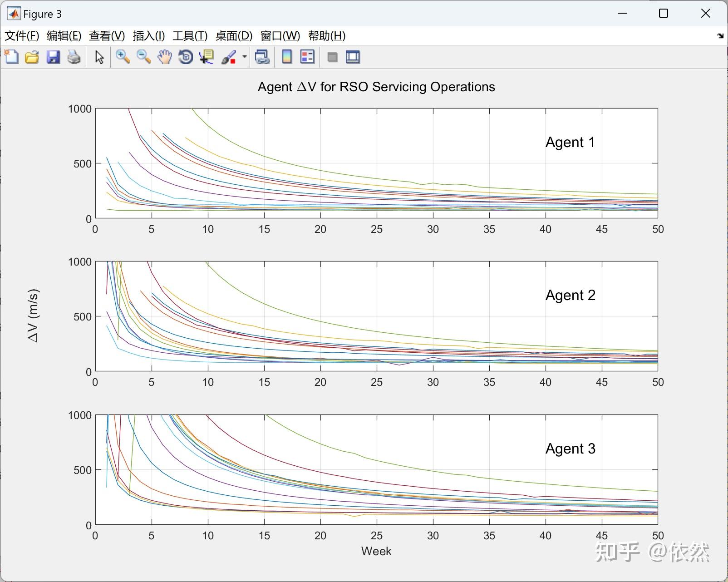Screen dimensions: 728x582
Task: Open a file with the folder icon
Action: pyautogui.click(x=32, y=57)
